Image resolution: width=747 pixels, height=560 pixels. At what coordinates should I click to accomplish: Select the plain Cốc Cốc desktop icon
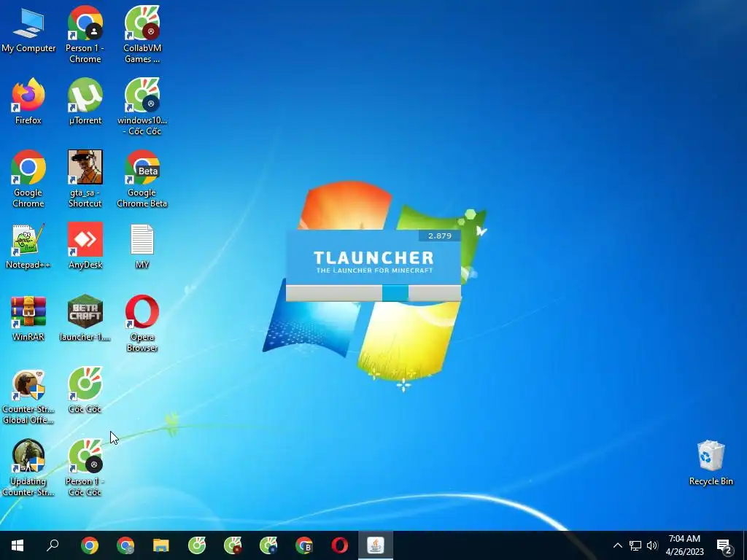pos(85,391)
